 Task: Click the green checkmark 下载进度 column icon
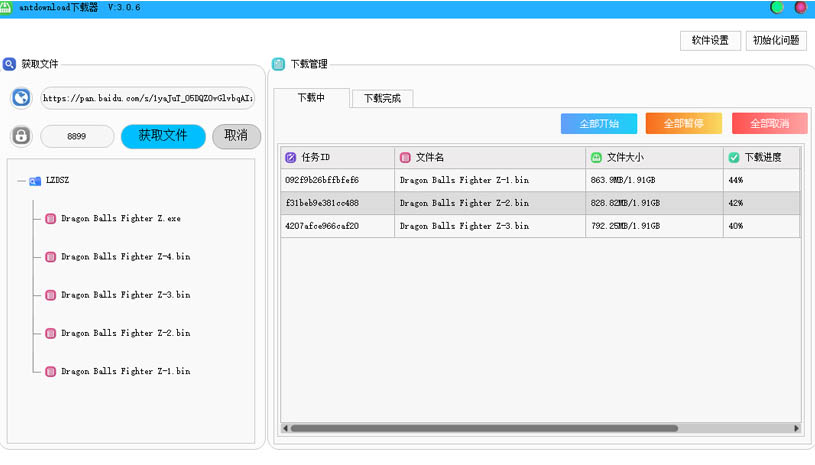pyautogui.click(x=734, y=158)
